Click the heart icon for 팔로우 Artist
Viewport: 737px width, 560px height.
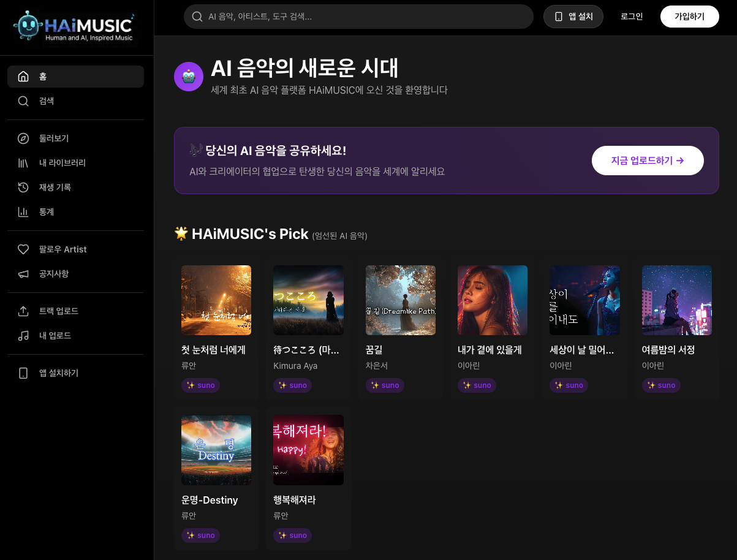pos(23,249)
